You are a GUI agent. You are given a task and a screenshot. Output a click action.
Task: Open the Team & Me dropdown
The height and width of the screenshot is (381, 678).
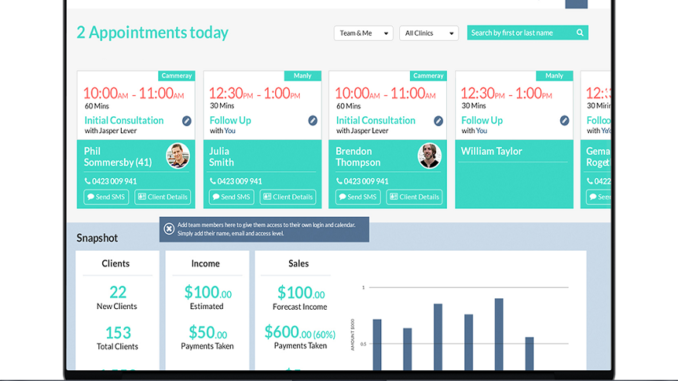click(x=363, y=33)
